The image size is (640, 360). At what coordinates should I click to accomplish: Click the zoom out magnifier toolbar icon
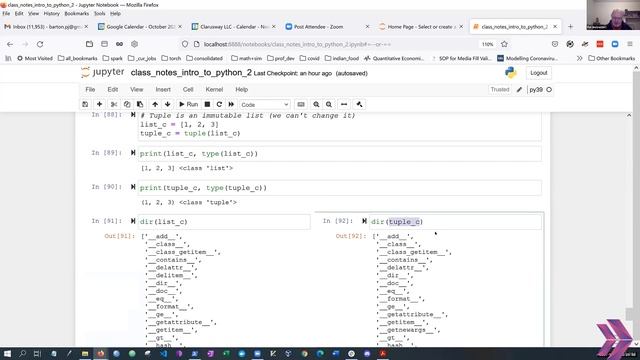[329, 104]
